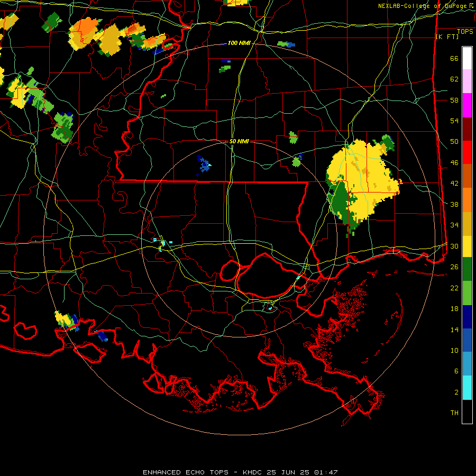Image resolution: width=476 pixels, height=476 pixels.
Task: Select the magenta legend color segment
Action: tap(467, 105)
